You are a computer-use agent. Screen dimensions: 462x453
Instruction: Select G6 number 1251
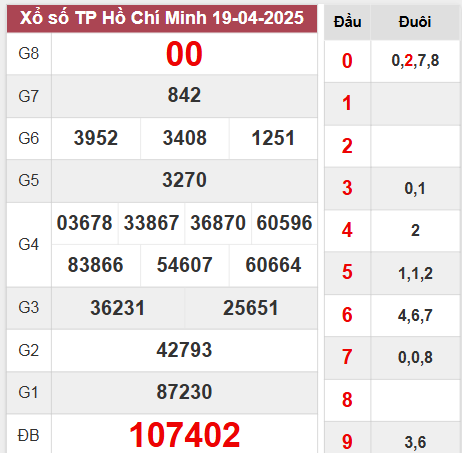coord(273,138)
